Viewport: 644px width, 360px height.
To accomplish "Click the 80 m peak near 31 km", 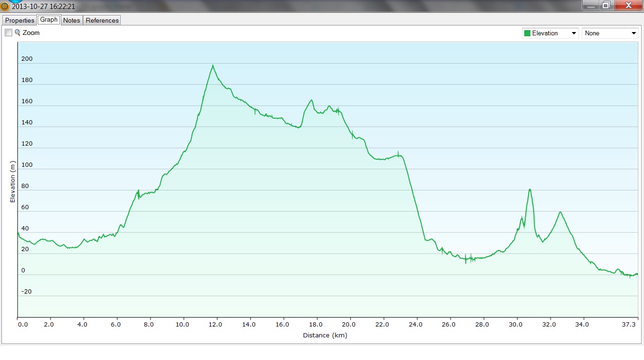I will click(529, 189).
